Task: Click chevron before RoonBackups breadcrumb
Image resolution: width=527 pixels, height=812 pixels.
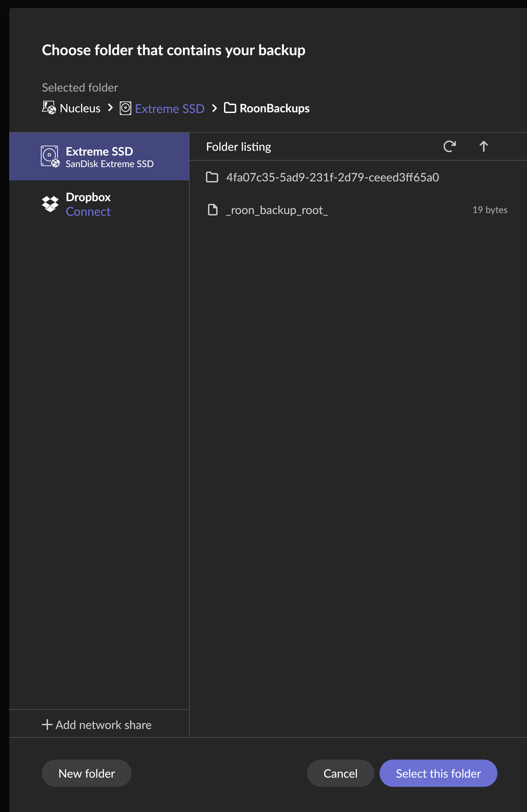Action: coord(214,108)
